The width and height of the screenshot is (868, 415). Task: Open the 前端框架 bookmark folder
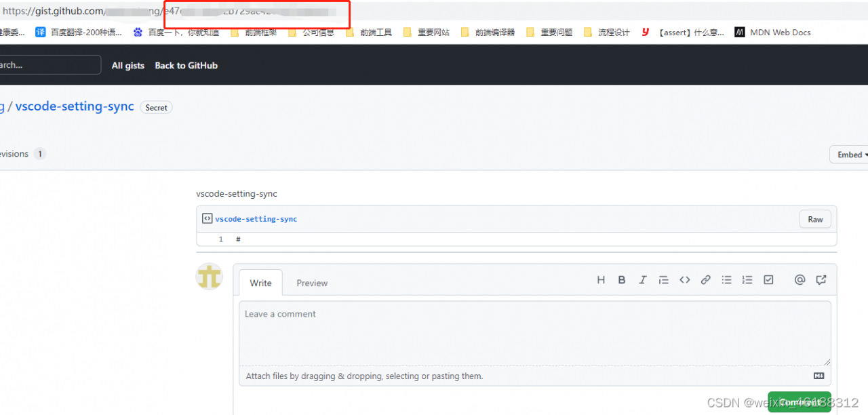[254, 32]
